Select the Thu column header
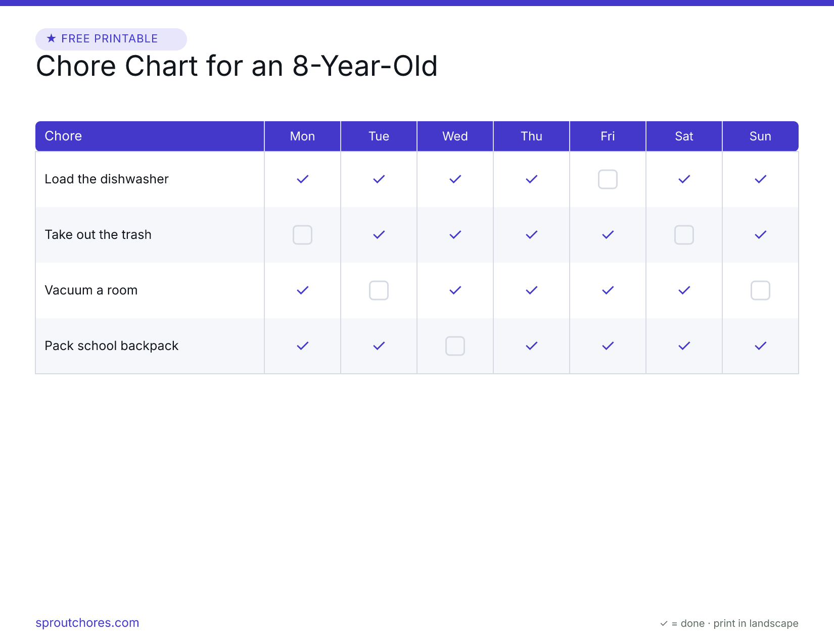The height and width of the screenshot is (644, 834). click(531, 136)
